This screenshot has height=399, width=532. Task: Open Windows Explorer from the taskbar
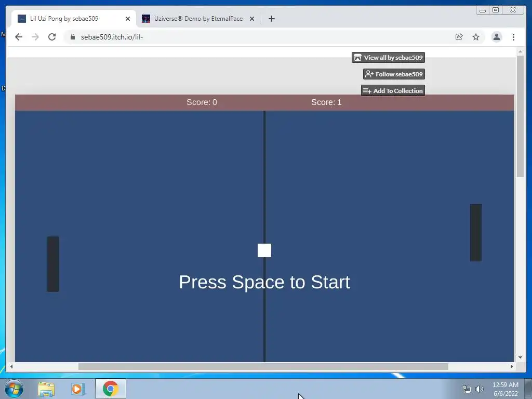46,389
